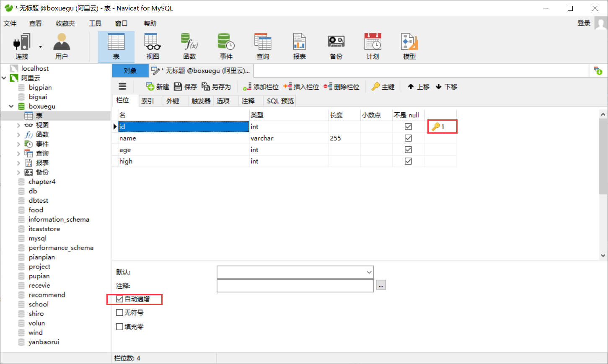Toggle 不是 null checkbox for high field
Image resolution: width=608 pixels, height=364 pixels.
(x=408, y=161)
